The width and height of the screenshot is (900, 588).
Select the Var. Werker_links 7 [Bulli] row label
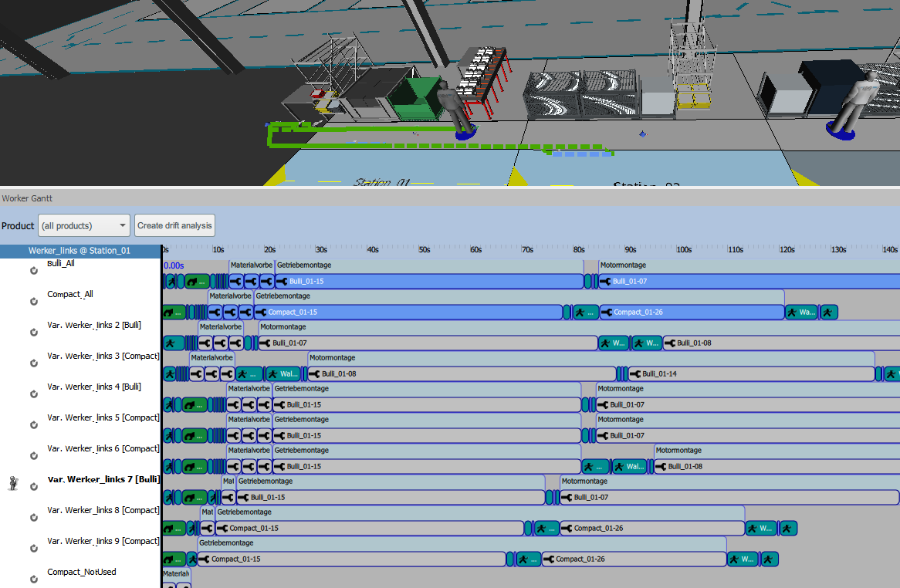point(103,479)
